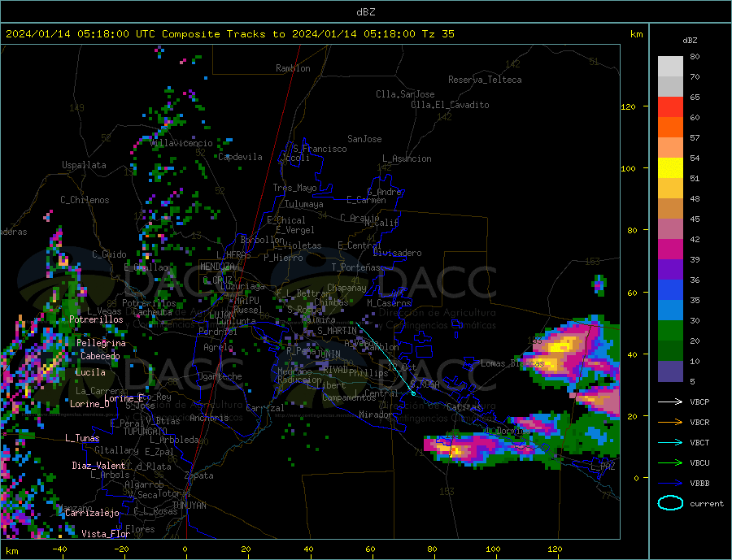Image resolution: width=732 pixels, height=560 pixels.
Task: Click the 'S_MARTIN' place label
Action: click(337, 331)
